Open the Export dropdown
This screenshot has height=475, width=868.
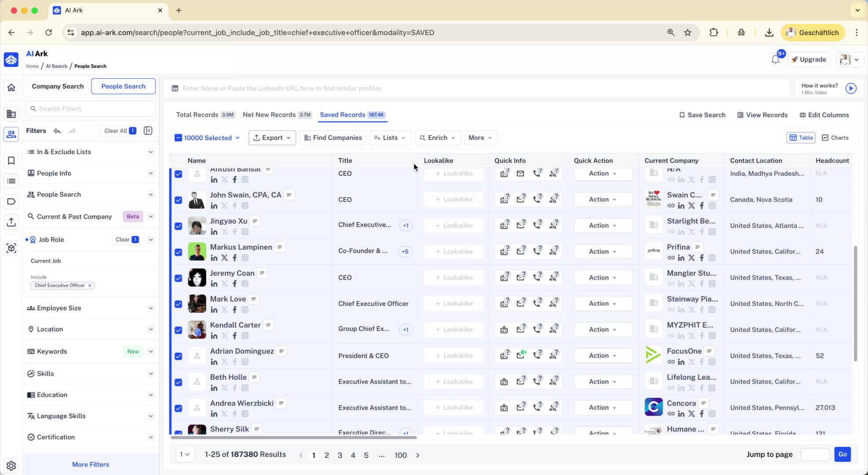272,138
